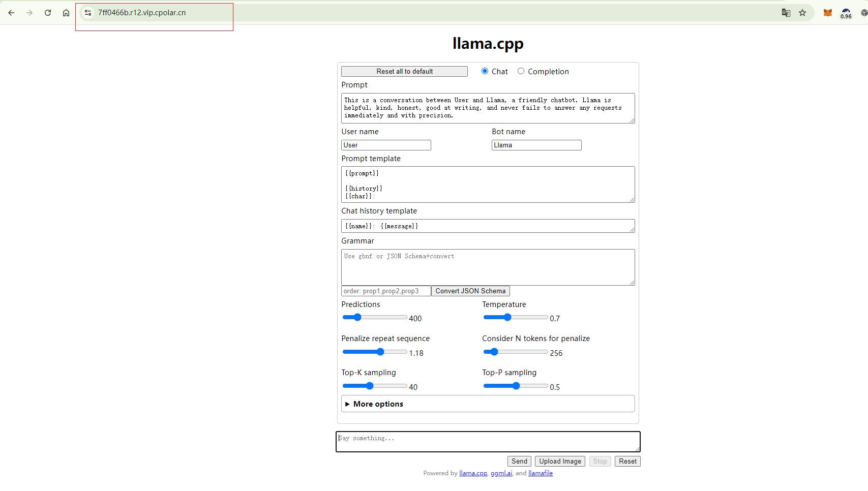This screenshot has height=491, width=868.
Task: Click the Top-P value 0.5
Action: (x=555, y=387)
